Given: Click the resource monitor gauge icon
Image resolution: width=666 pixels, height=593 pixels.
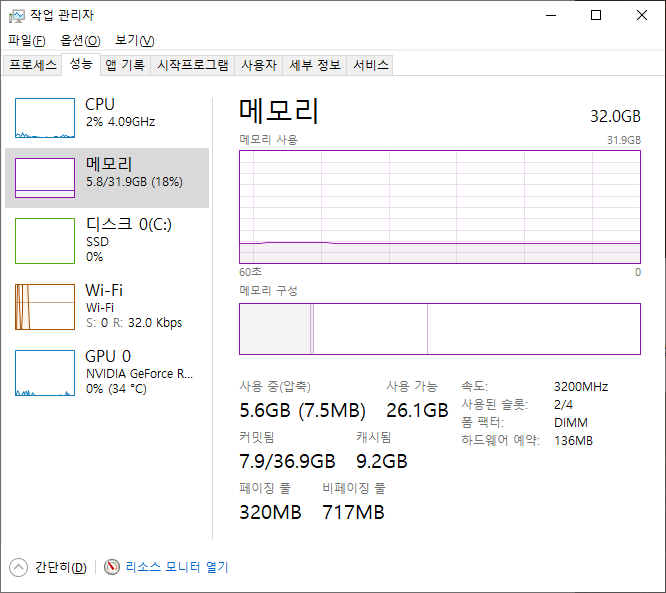Looking at the screenshot, I should (112, 567).
